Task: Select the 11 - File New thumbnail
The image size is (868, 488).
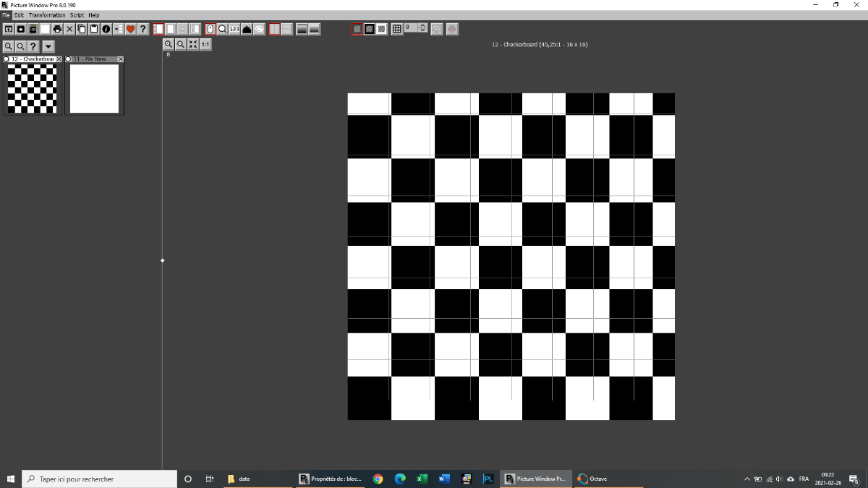Action: click(x=94, y=88)
